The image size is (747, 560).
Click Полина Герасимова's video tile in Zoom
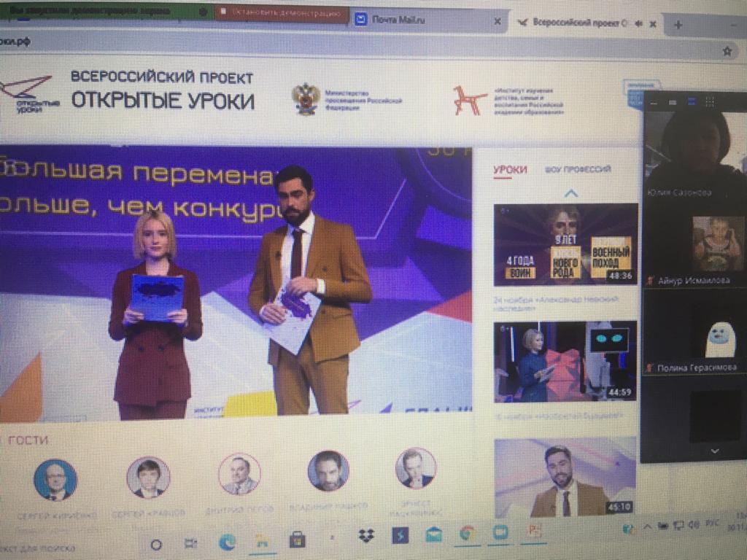click(694, 332)
